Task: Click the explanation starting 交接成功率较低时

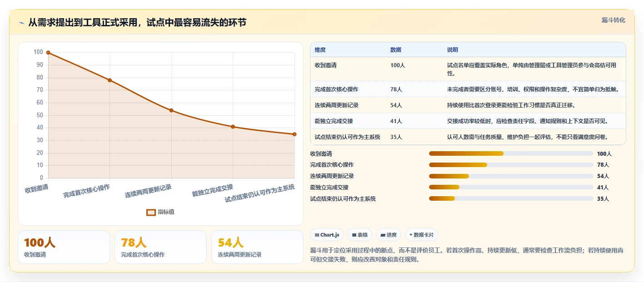Action: (x=528, y=121)
